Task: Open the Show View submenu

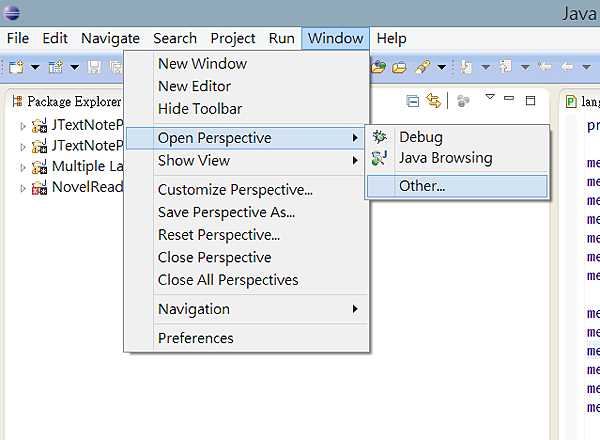Action: (194, 160)
